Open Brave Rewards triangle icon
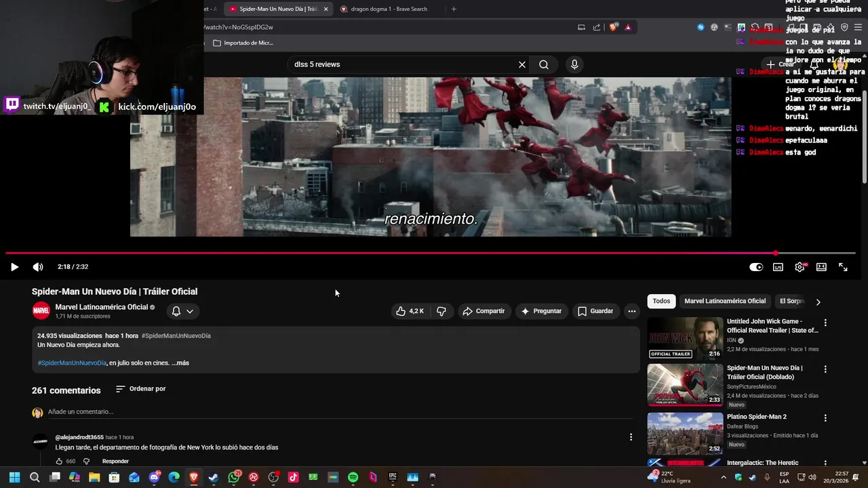This screenshot has height=488, width=868. point(628,27)
